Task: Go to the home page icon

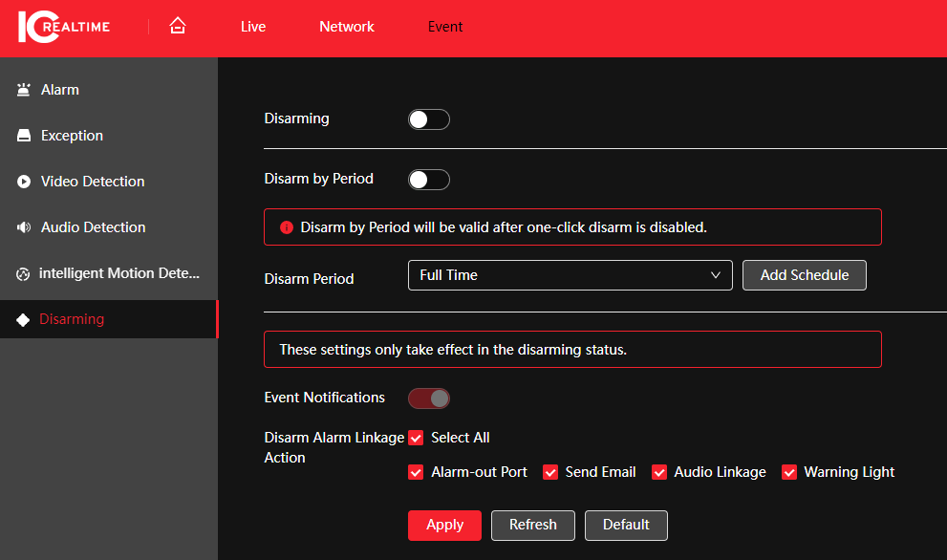Action: click(178, 26)
